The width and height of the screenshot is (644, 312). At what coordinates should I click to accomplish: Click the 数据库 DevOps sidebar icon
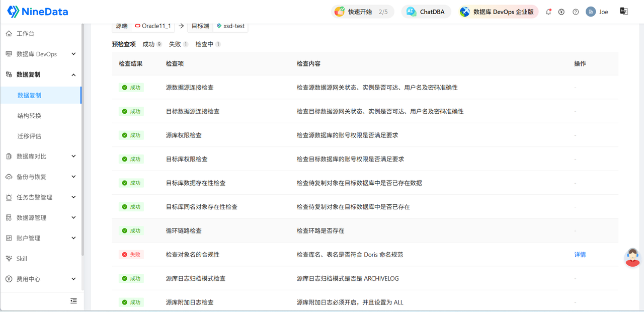point(9,54)
